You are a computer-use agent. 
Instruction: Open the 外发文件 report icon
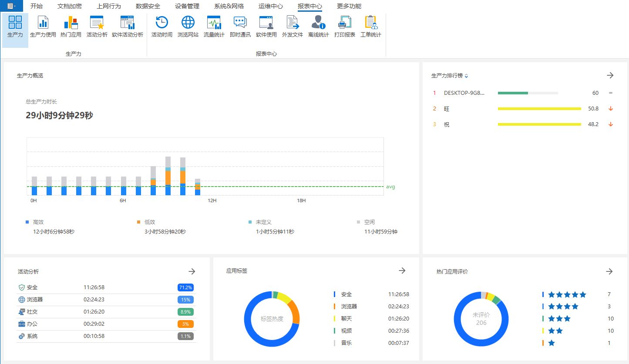[x=293, y=27]
